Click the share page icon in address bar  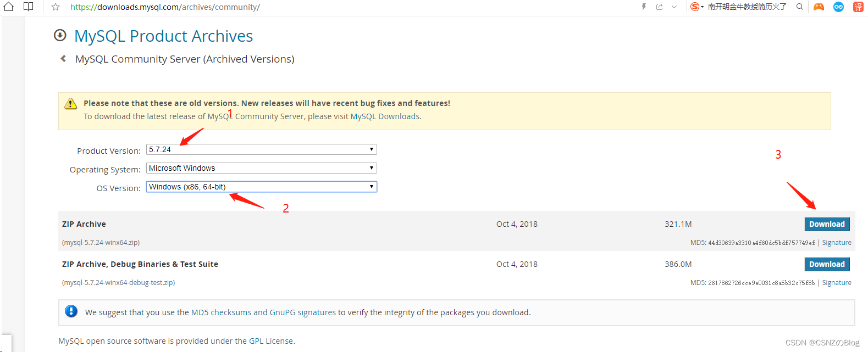point(659,7)
